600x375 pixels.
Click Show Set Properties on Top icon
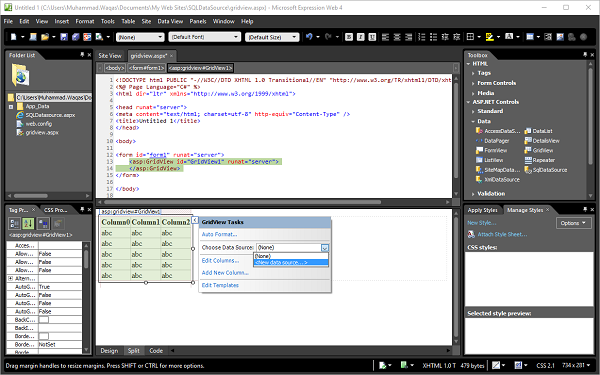click(43, 223)
